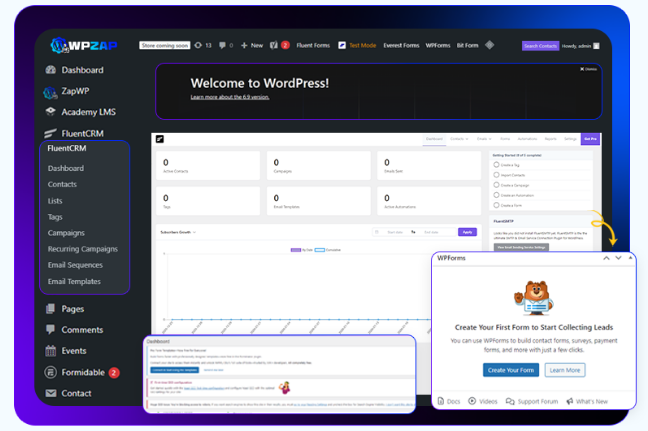Dismiss the Welcome to WordPress banner
This screenshot has height=431, width=648.
589,69
